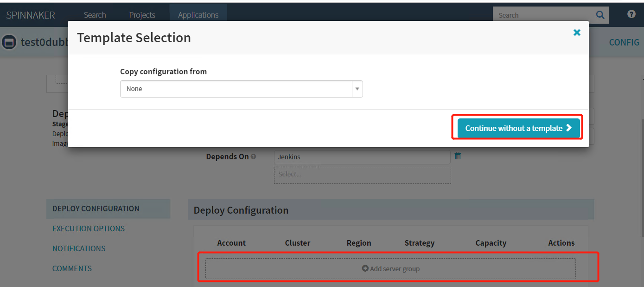Viewport: 644px width, 287px height.
Task: Click the Depends On help icon
Action: 253,157
